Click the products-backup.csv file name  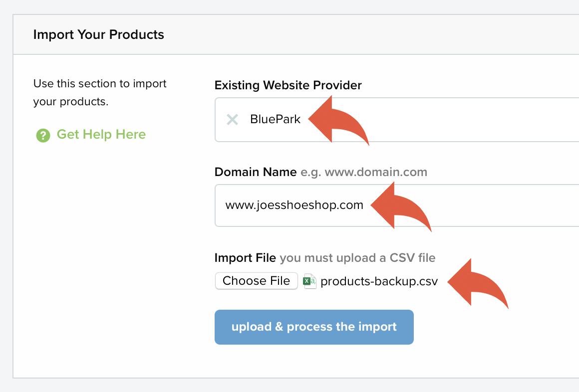(x=379, y=281)
